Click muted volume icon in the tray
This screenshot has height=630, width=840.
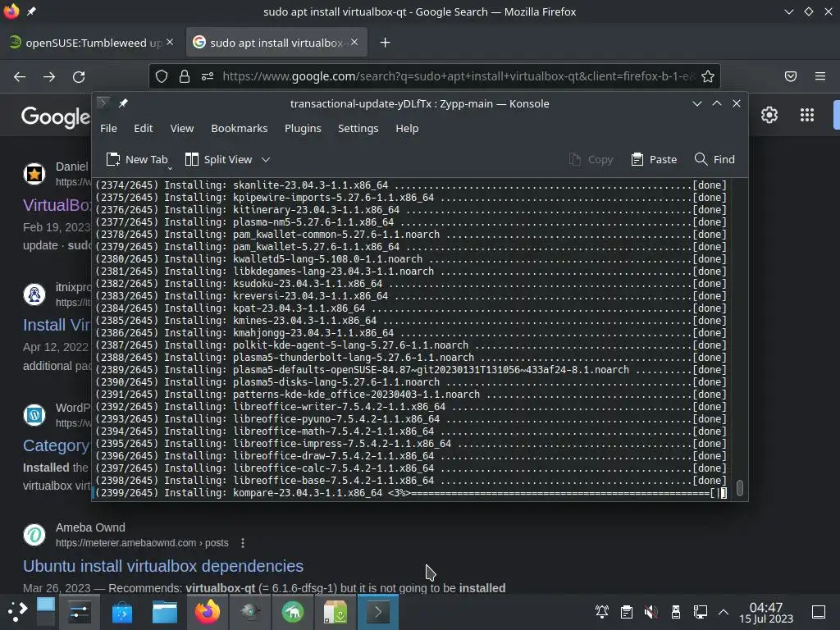pos(651,612)
